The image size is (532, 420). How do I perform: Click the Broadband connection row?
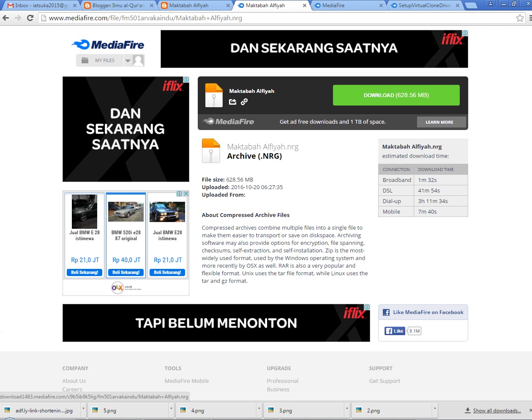423,180
